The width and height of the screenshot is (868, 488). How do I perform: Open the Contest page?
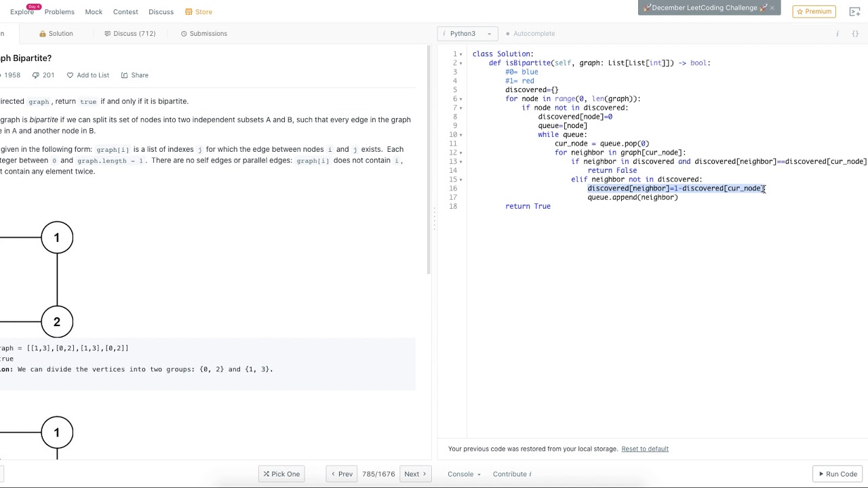[125, 12]
